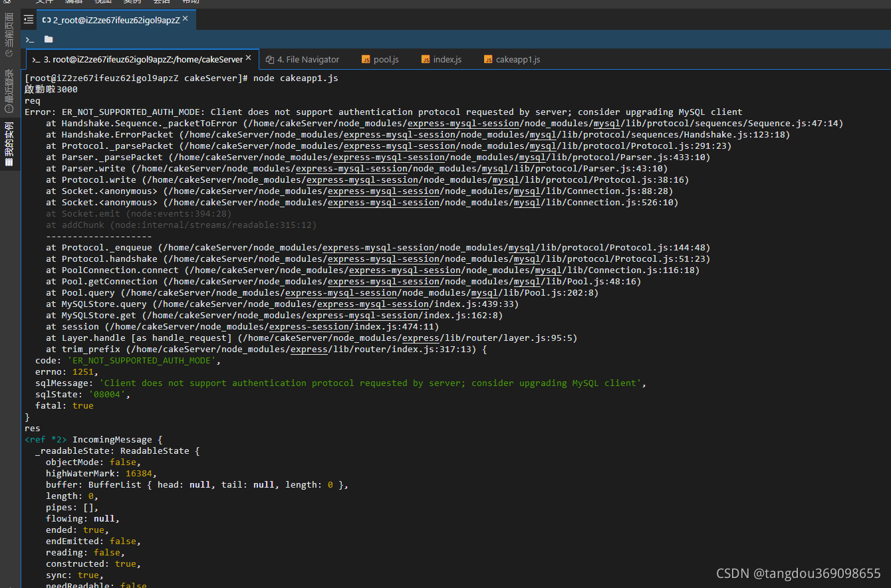Screen dimensions: 891x588
Task: Click the sqlMessage string value
Action: 370,383
